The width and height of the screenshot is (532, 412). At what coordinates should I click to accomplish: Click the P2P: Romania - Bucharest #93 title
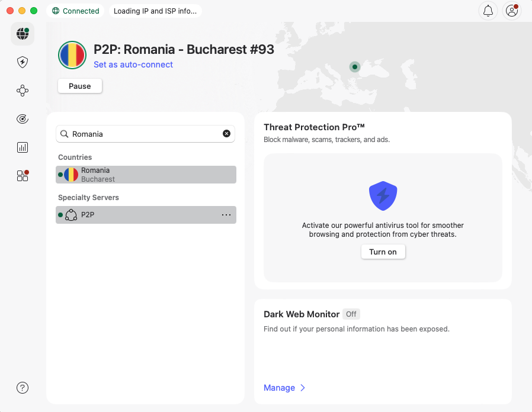coord(184,50)
